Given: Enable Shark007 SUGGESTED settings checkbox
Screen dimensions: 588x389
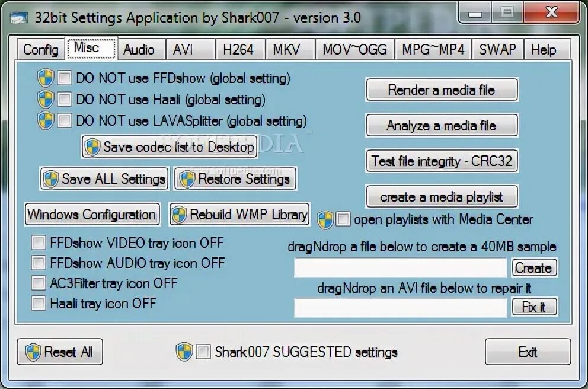Looking at the screenshot, I should (203, 352).
